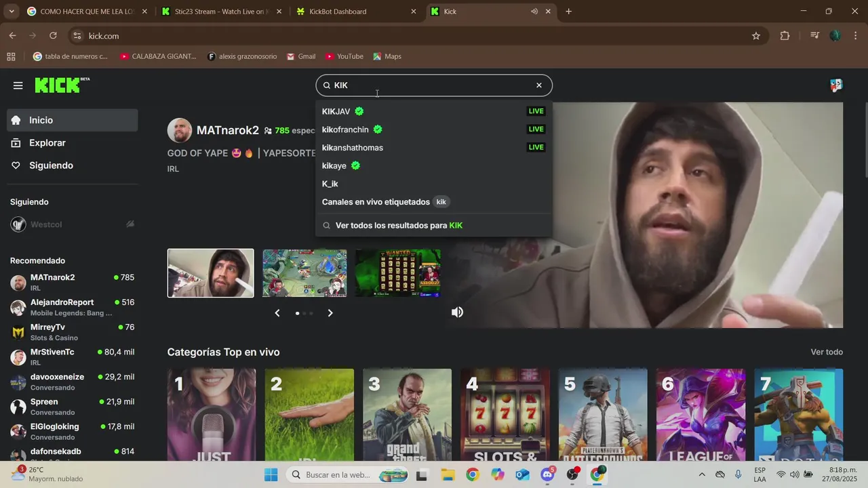Viewport: 868px width, 488px height.
Task: Open MrStivenTc recommended channel
Action: coord(73,357)
